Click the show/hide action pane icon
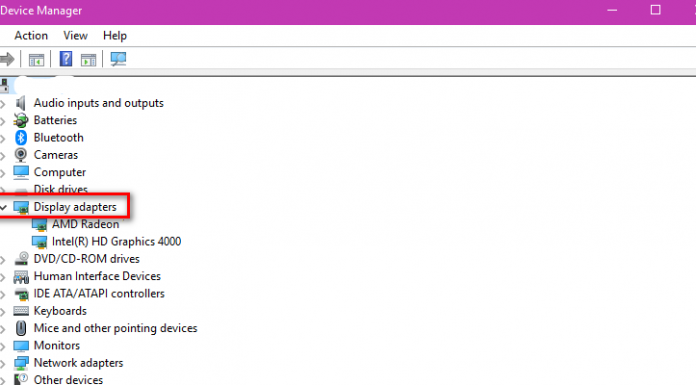 coord(88,60)
